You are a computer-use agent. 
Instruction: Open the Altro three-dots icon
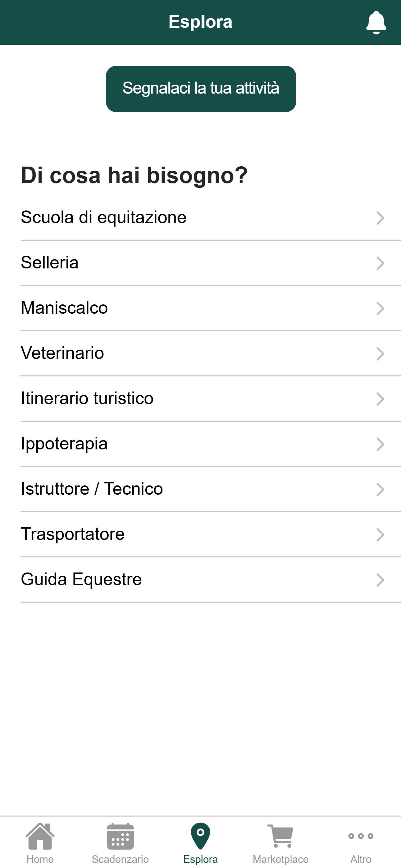tap(361, 836)
